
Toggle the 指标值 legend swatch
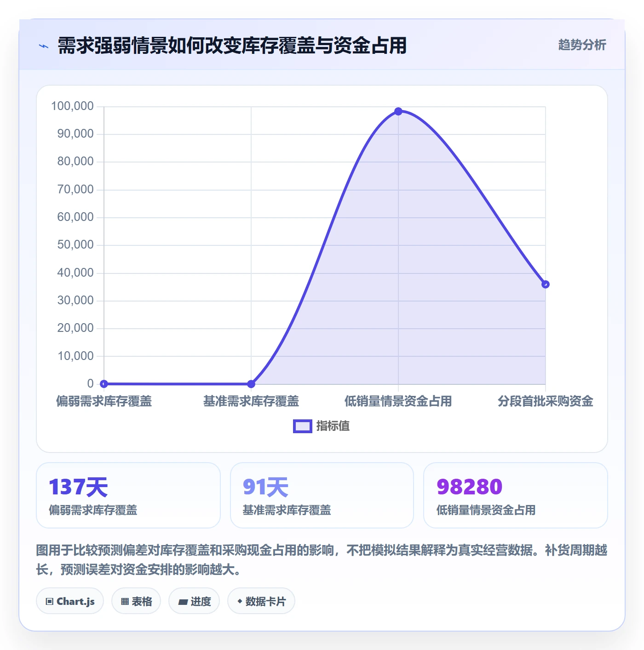pyautogui.click(x=303, y=426)
